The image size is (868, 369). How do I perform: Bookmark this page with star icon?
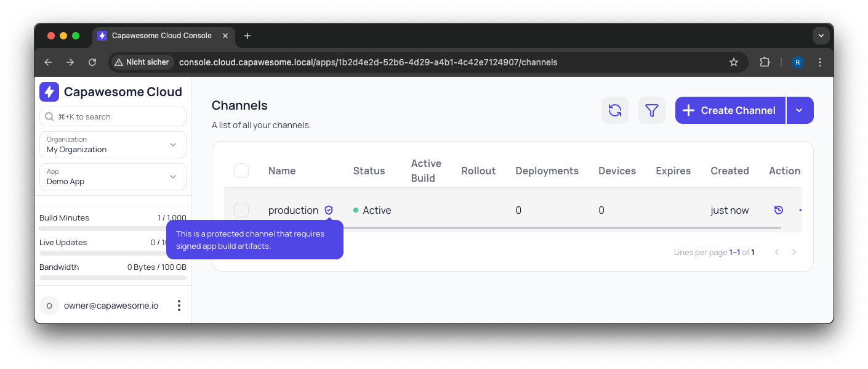click(x=733, y=62)
